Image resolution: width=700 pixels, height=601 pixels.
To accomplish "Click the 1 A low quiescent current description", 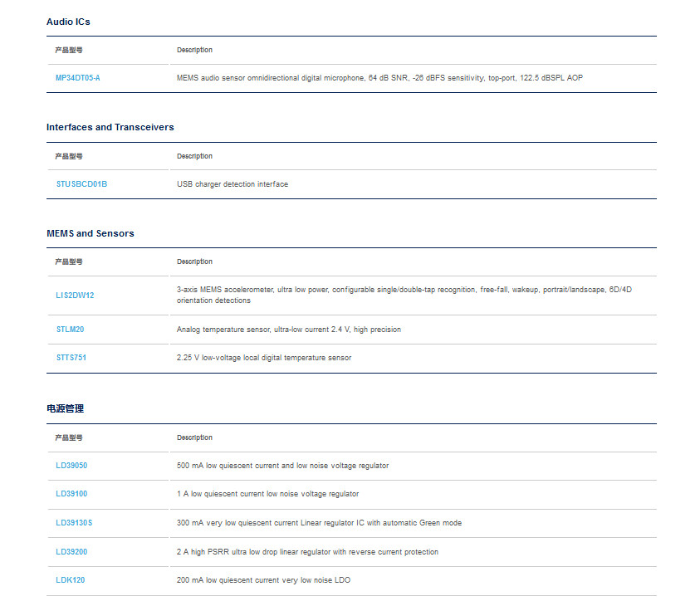I will coord(268,494).
